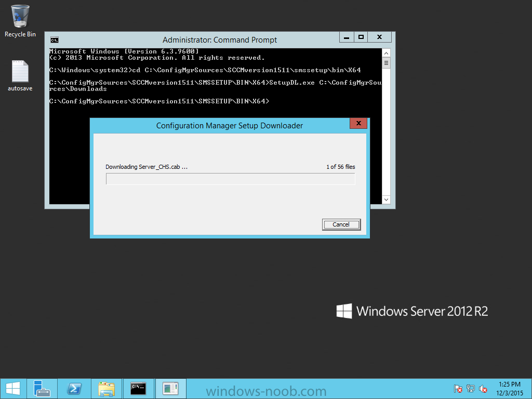Minimize the Command Prompt window
This screenshot has height=399, width=532.
(x=347, y=37)
